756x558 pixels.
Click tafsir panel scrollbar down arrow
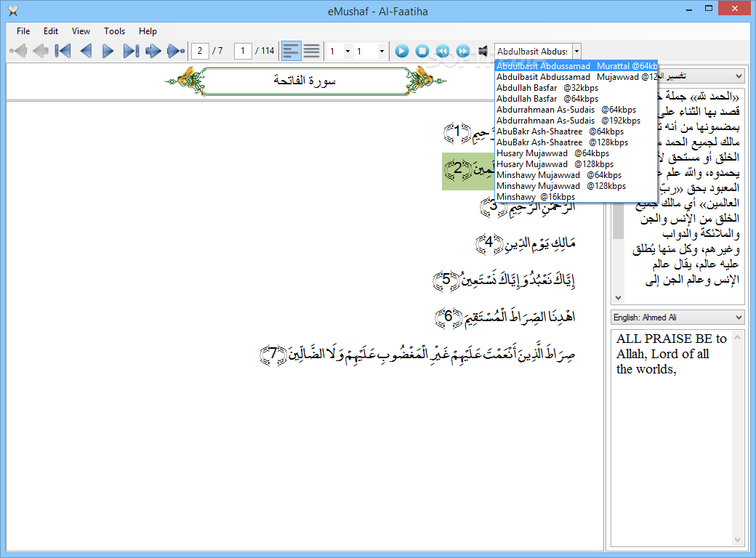point(618,298)
